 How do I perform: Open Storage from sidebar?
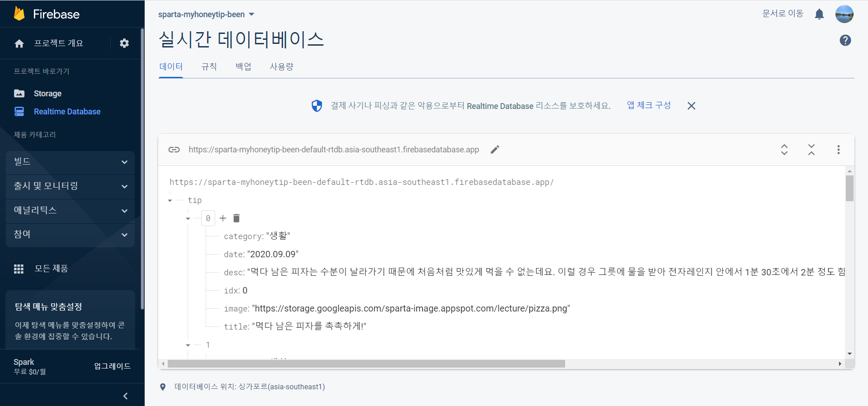[47, 94]
